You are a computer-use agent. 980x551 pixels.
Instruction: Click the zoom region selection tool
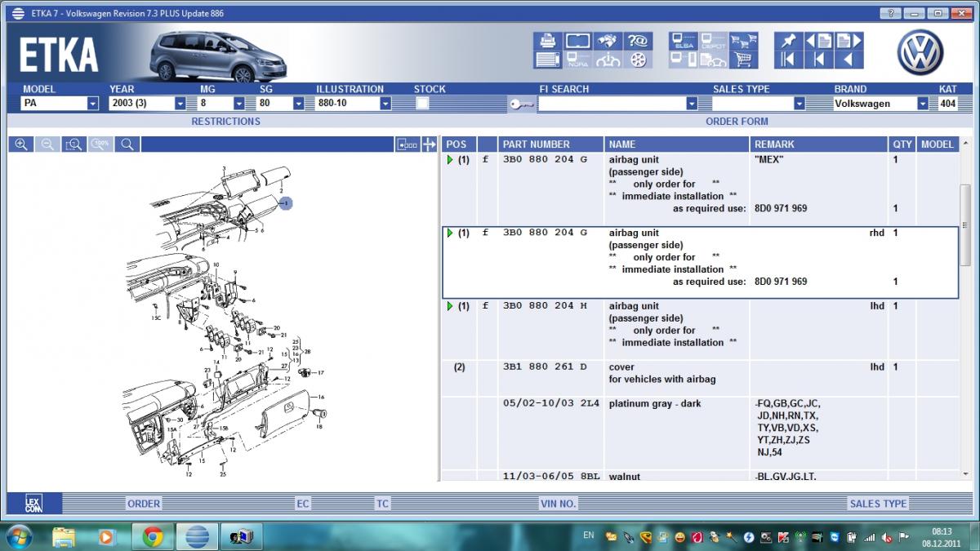pos(73,144)
